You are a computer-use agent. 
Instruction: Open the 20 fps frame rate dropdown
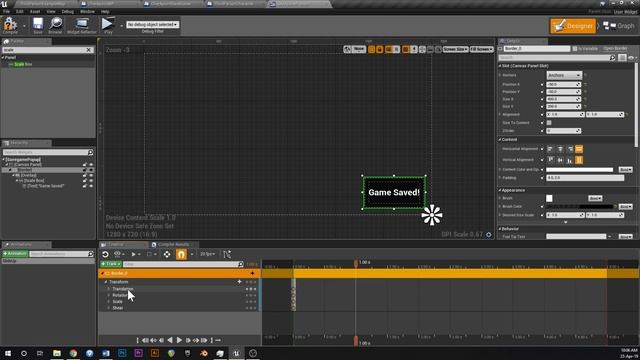pos(207,254)
